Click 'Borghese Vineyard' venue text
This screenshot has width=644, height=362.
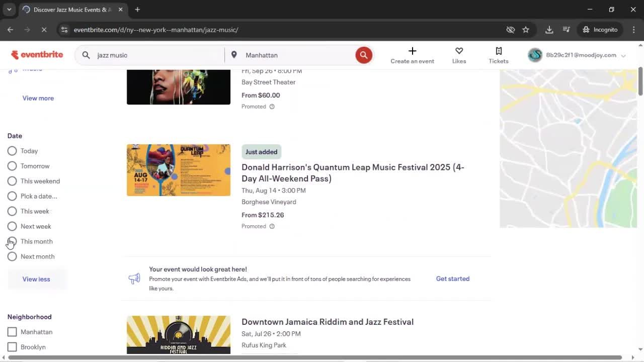[x=269, y=202]
